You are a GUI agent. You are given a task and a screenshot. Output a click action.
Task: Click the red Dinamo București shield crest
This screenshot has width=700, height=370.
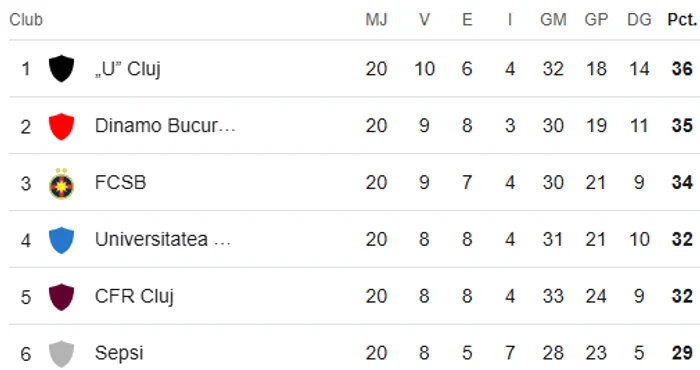[x=61, y=126]
